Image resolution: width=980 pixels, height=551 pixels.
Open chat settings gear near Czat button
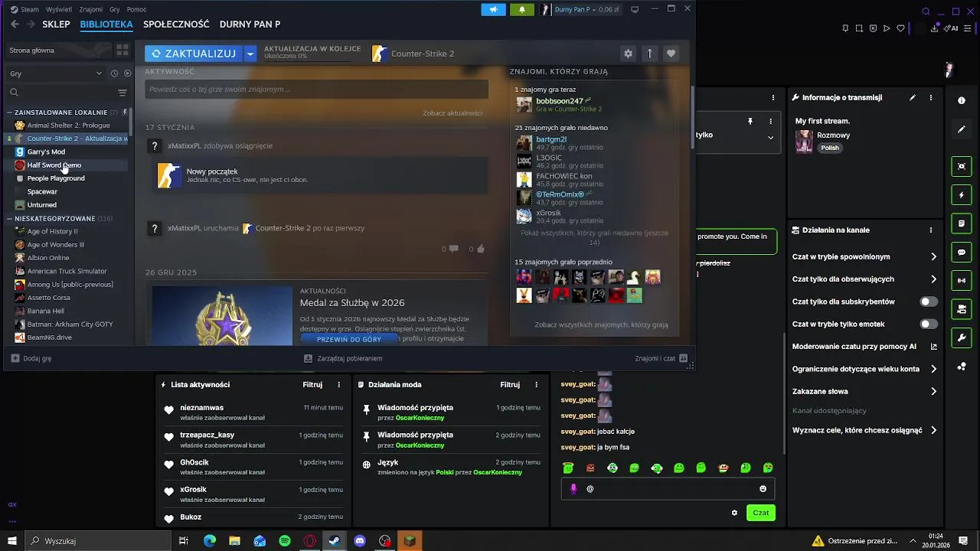tap(735, 513)
